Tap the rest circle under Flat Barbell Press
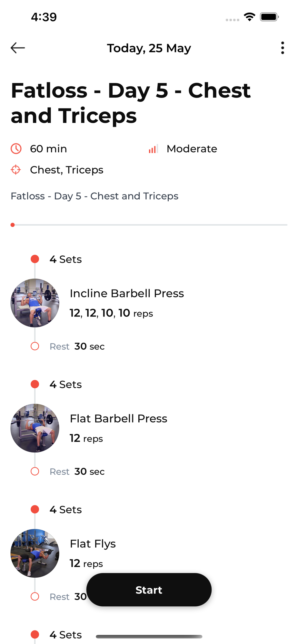The height and width of the screenshot is (644, 298). (x=35, y=471)
